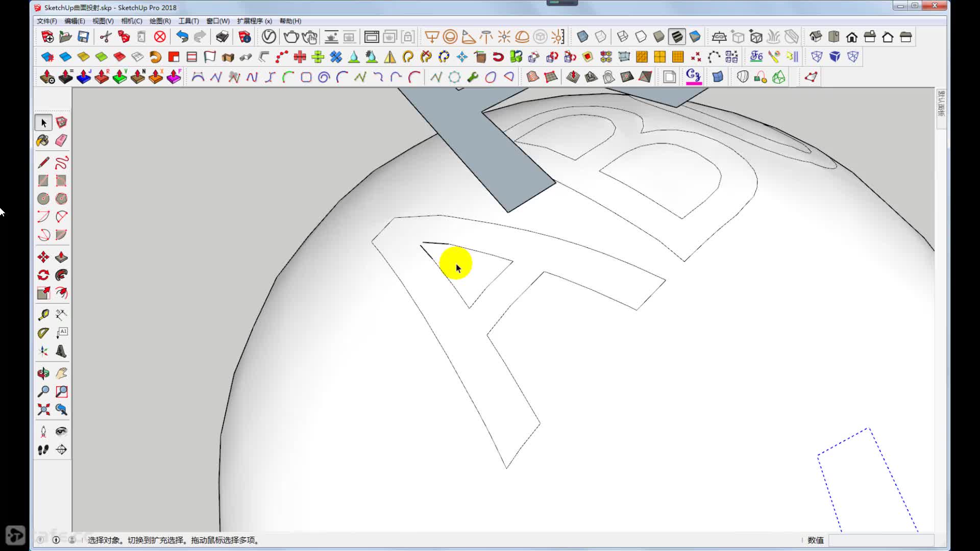Screen dimensions: 980x551
Task: Select the Pan hand tool
Action: (61, 373)
